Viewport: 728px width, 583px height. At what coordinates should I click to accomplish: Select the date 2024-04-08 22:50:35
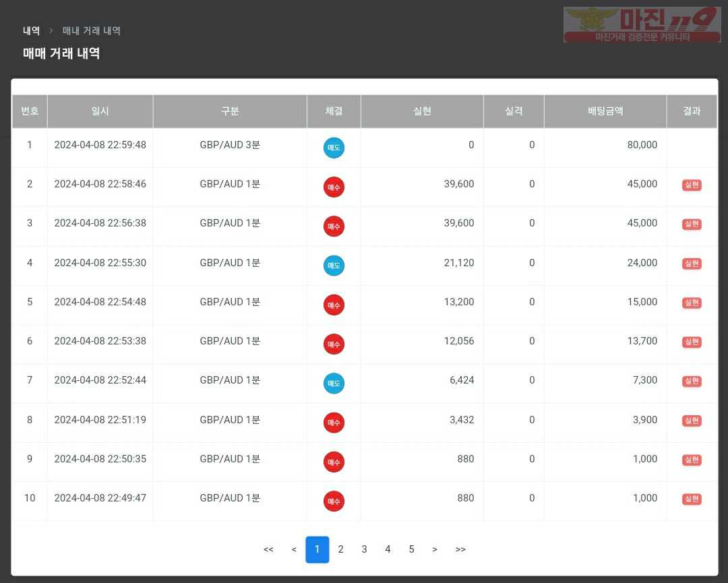[100, 459]
